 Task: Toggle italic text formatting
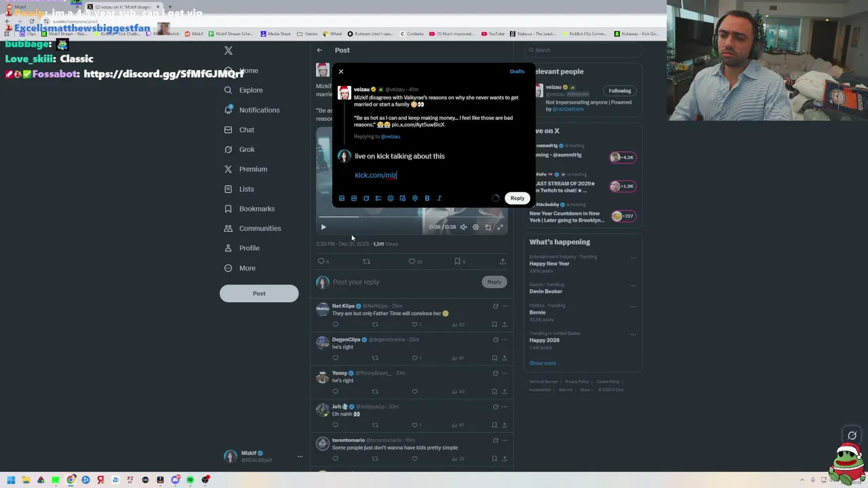click(x=439, y=199)
